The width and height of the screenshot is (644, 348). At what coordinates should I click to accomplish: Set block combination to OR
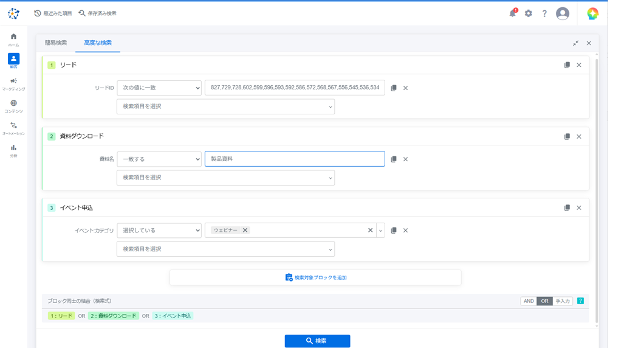[x=544, y=301]
